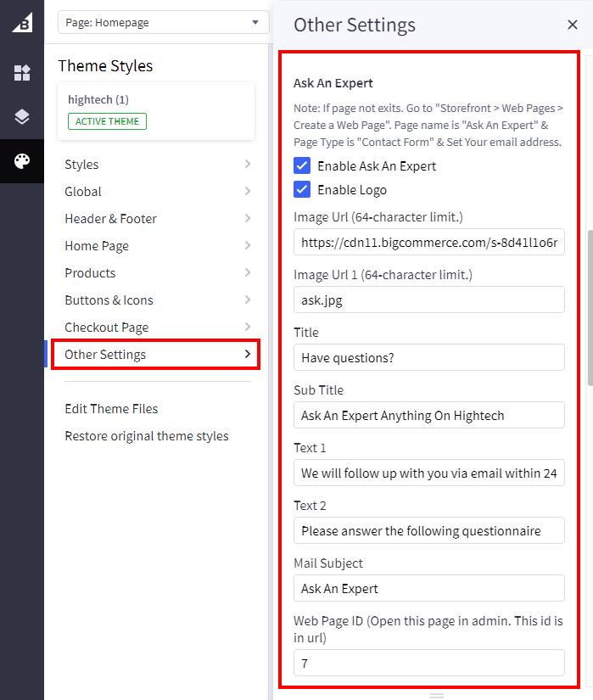593x700 pixels.
Task: Click Restore original theme styles
Action: [146, 436]
